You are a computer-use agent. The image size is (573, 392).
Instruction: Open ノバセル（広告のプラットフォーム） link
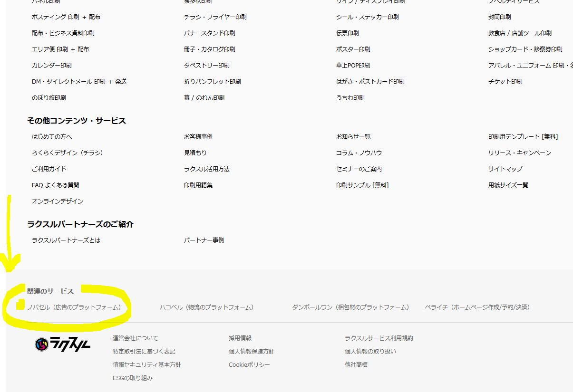[x=74, y=307]
